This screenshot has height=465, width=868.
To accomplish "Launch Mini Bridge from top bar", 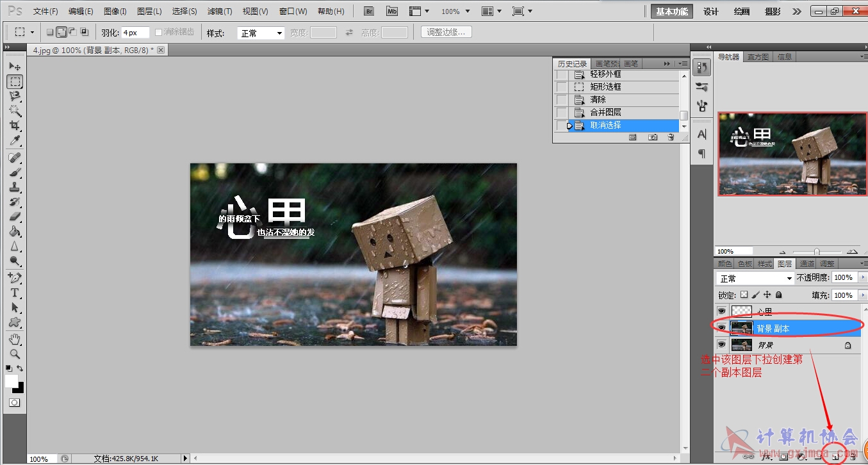I will (x=391, y=11).
